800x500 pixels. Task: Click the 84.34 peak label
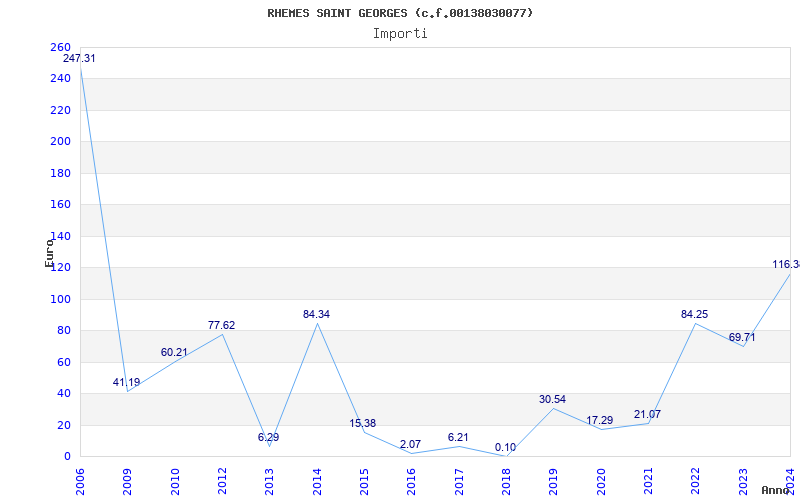316,315
